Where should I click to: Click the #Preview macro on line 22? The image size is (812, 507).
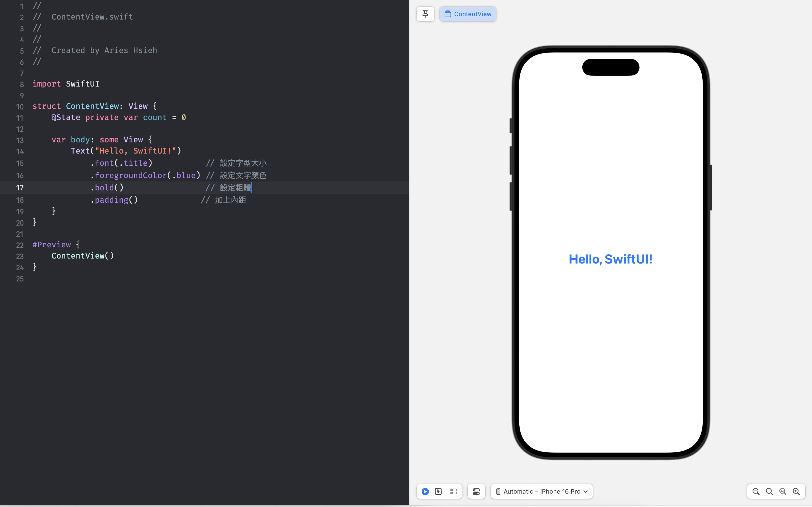tap(52, 245)
